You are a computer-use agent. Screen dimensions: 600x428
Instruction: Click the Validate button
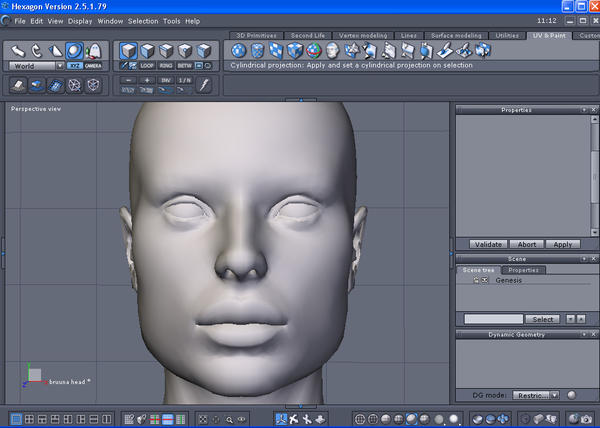click(x=488, y=244)
